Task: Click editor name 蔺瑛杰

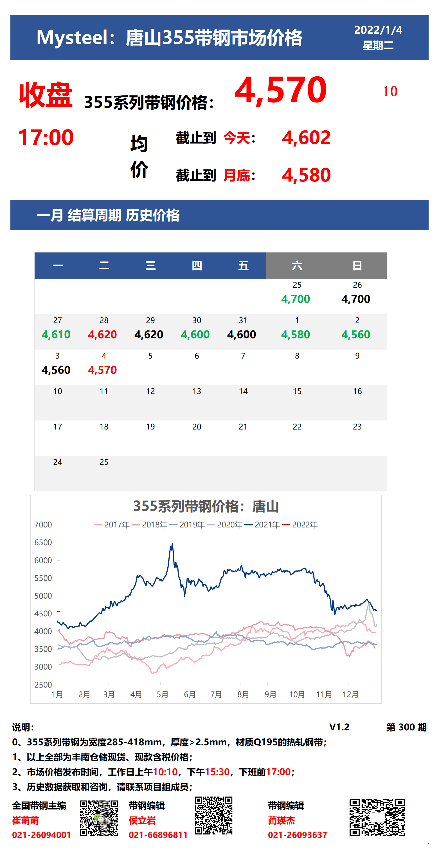Action: click(x=282, y=820)
